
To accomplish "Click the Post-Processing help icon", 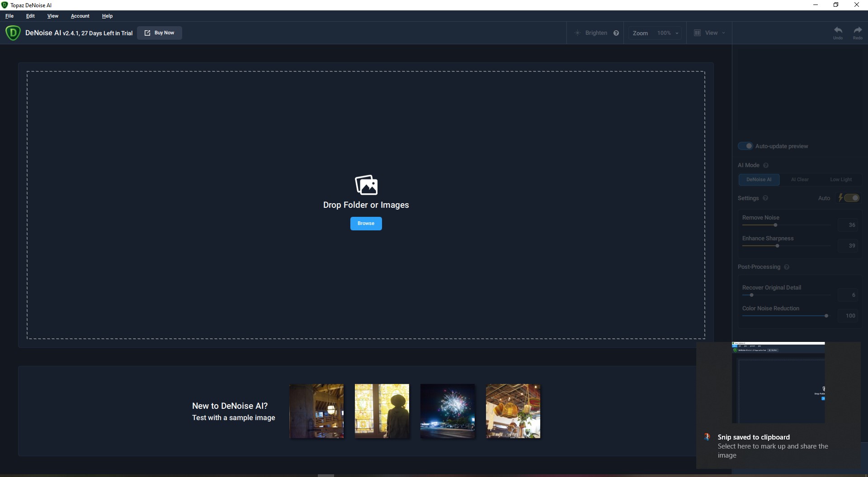I will [786, 267].
